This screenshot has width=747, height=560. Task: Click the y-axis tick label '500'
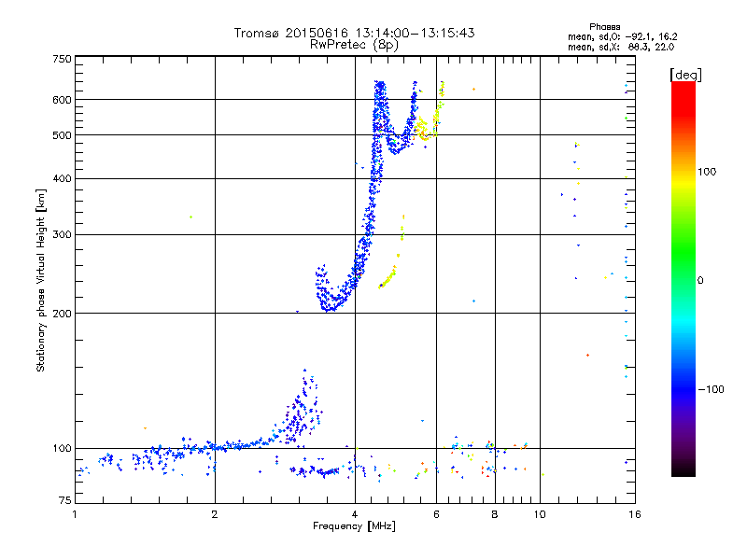point(62,135)
